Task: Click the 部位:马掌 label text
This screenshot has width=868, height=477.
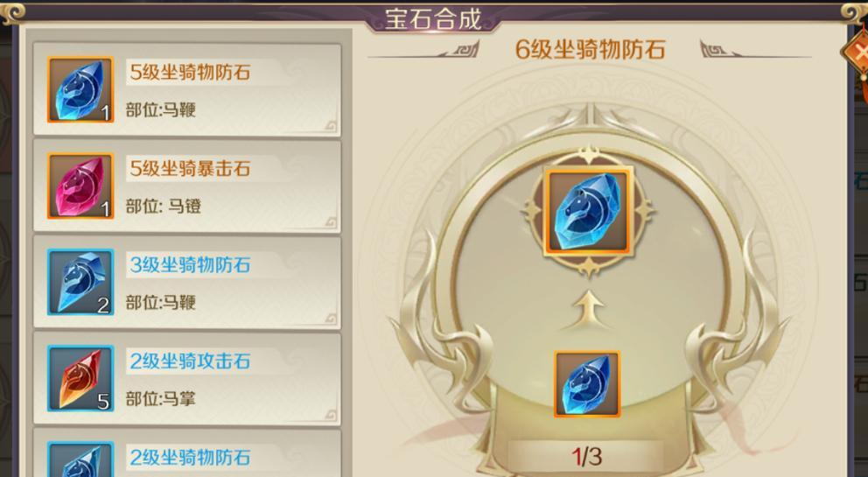Action: tap(160, 399)
